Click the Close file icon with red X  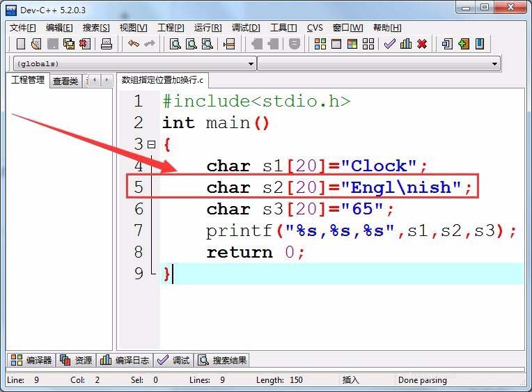(85, 44)
